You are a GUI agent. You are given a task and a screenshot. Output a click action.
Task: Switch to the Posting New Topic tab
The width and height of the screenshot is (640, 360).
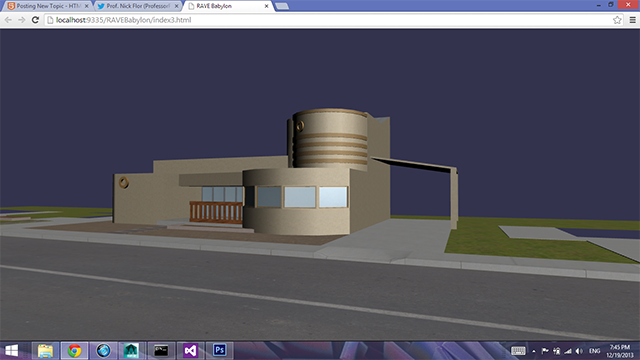coord(48,6)
